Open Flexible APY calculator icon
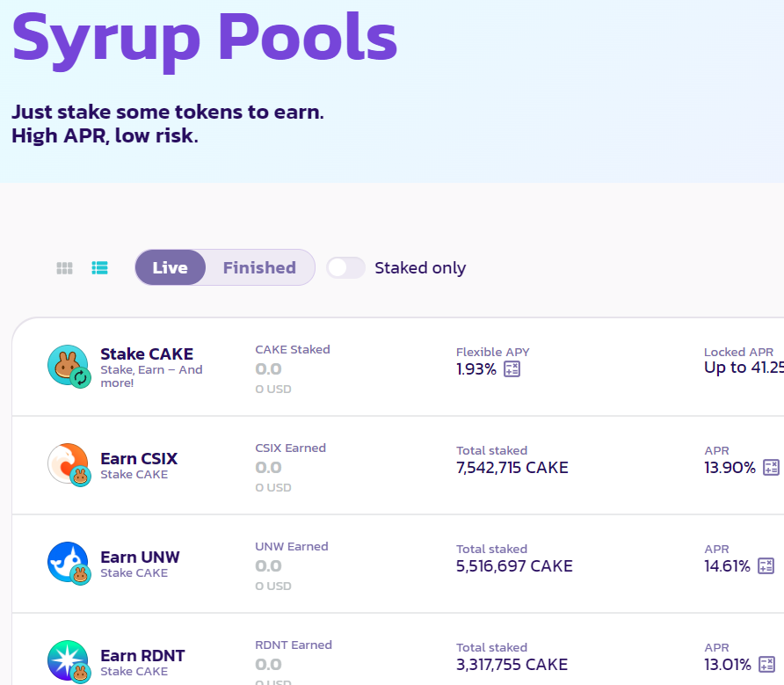 pos(512,369)
